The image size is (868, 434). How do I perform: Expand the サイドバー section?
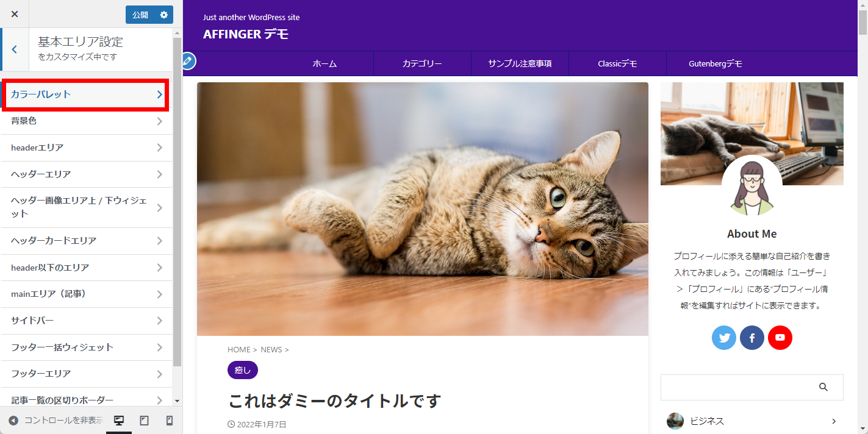tap(86, 321)
